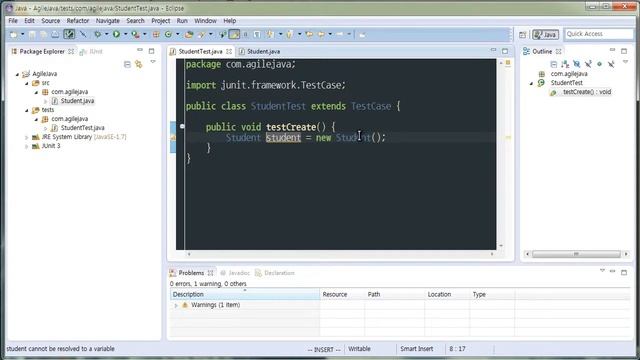Viewport: 640px width, 360px height.
Task: Open the New Java Class dropdown arrow
Action: (x=178, y=34)
